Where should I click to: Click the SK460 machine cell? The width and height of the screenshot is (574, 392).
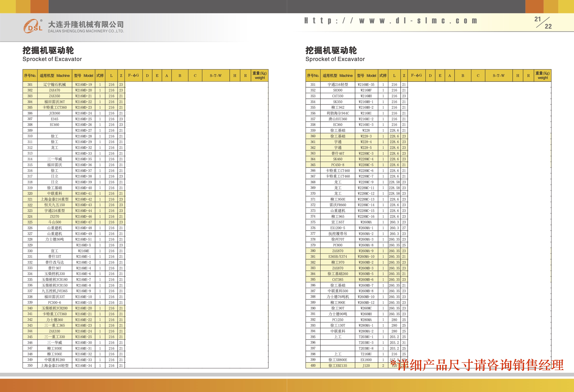338,159
